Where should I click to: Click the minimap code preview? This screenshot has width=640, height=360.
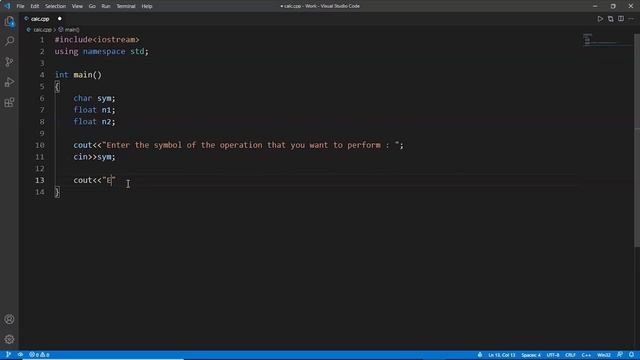[x=607, y=40]
